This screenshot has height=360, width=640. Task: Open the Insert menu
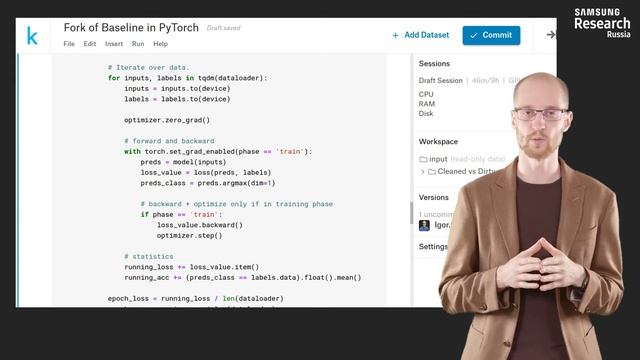pyautogui.click(x=114, y=44)
